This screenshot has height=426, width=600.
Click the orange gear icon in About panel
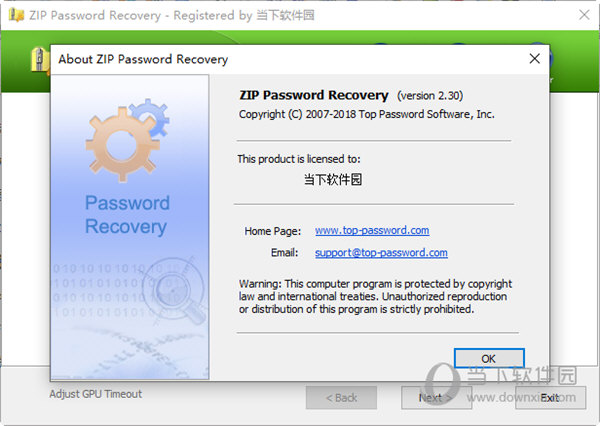click(x=121, y=145)
